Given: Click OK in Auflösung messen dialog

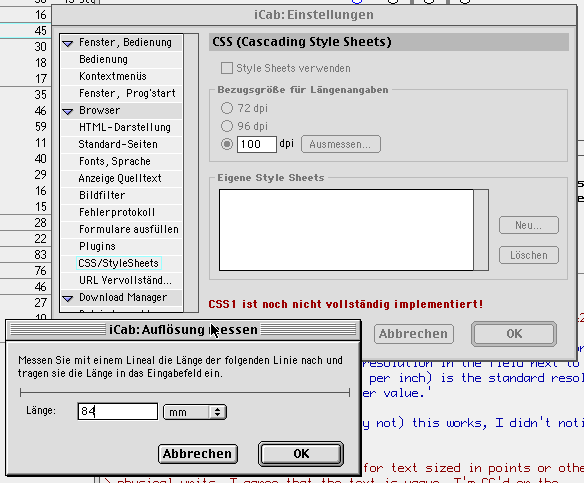Looking at the screenshot, I should coord(301,454).
